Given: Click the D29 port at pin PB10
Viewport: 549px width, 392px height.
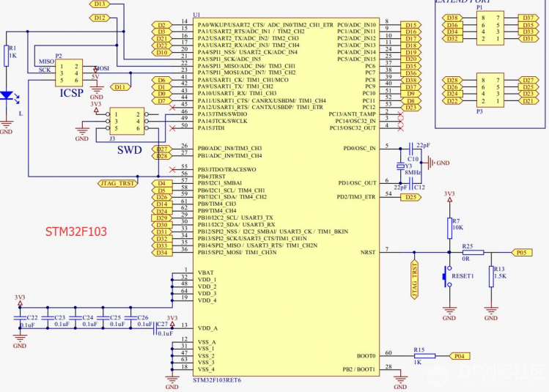Looking at the screenshot, I should point(162,218).
